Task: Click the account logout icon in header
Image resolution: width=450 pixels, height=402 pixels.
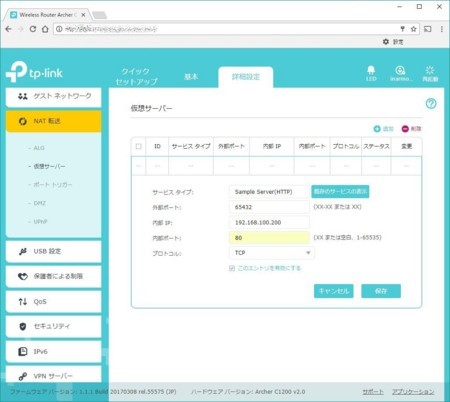Action: tap(401, 73)
